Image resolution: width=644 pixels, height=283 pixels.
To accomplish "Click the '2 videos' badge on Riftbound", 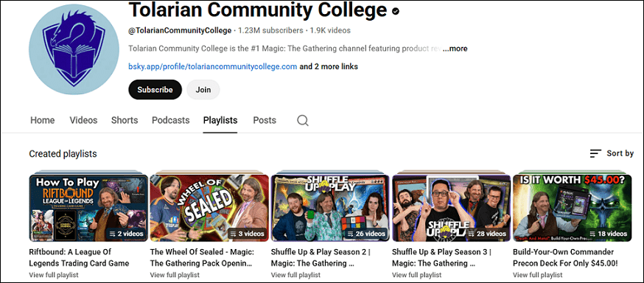I will (126, 234).
